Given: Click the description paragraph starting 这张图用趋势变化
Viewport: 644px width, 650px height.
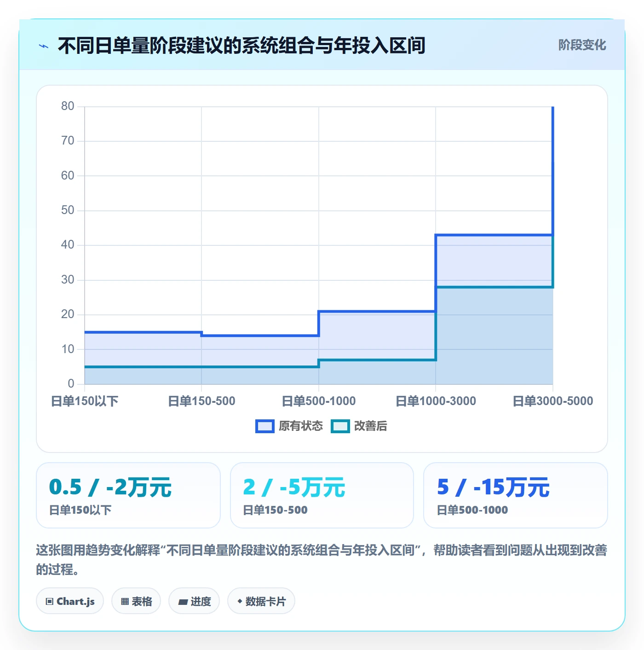Looking at the screenshot, I should tap(322, 560).
